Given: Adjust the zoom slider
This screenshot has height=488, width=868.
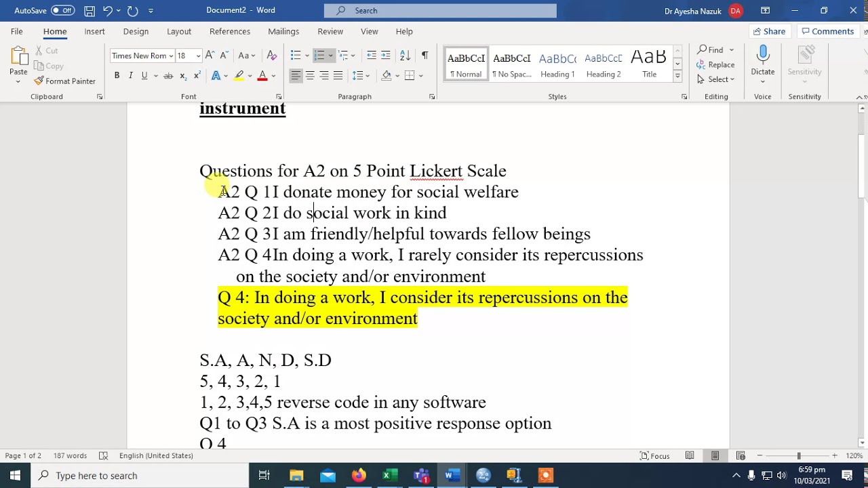Looking at the screenshot, I should click(798, 455).
